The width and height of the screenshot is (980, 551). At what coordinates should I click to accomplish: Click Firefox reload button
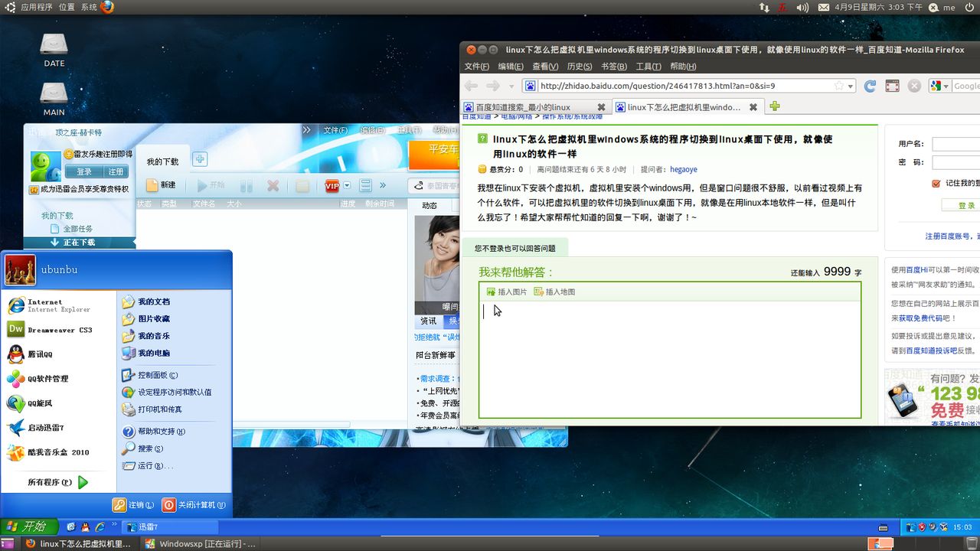(x=870, y=86)
